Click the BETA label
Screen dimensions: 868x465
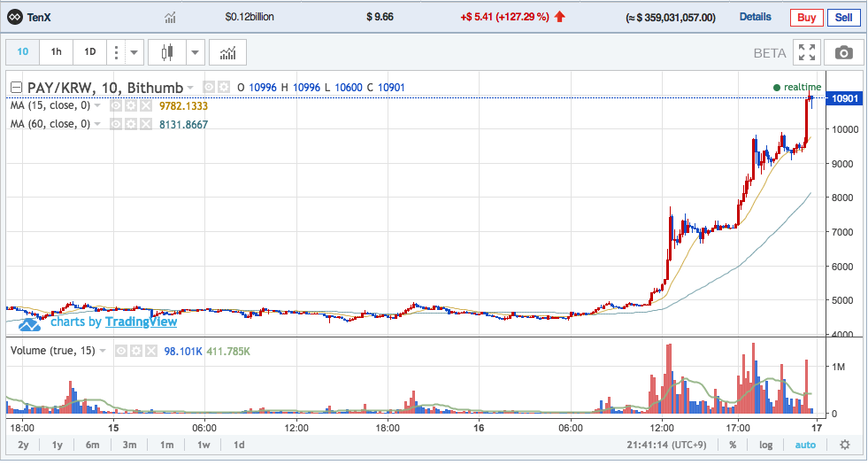pyautogui.click(x=770, y=53)
